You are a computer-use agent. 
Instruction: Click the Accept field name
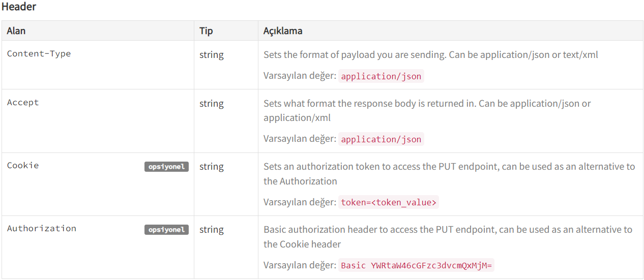point(23,102)
